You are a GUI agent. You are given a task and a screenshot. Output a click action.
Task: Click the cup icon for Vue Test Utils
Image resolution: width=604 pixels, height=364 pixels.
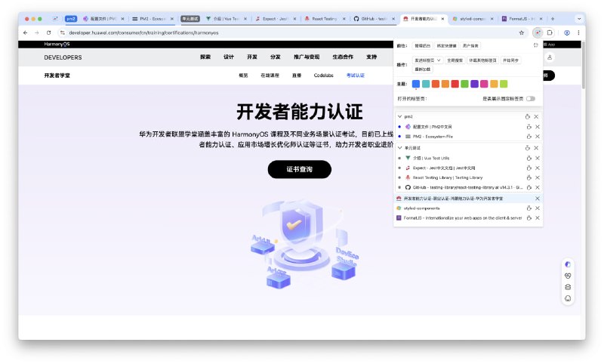pos(529,158)
